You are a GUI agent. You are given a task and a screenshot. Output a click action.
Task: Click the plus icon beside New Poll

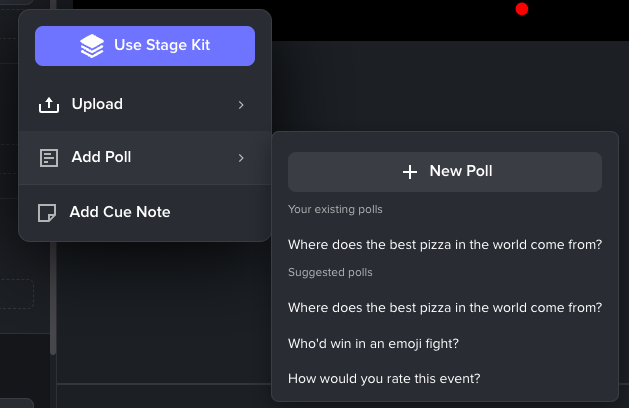coord(410,172)
